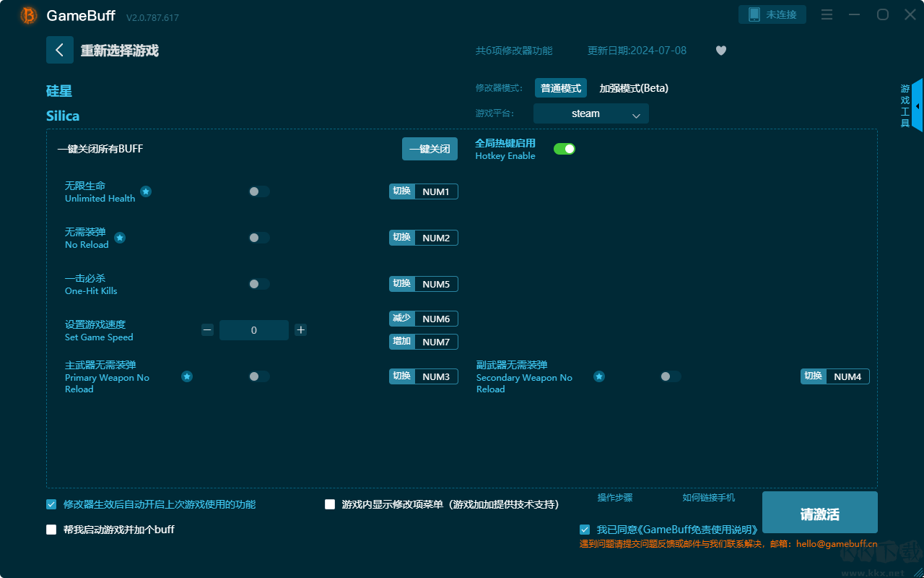Enable One-Hit Kills switch
Screen dimensions: 924x578
[259, 284]
